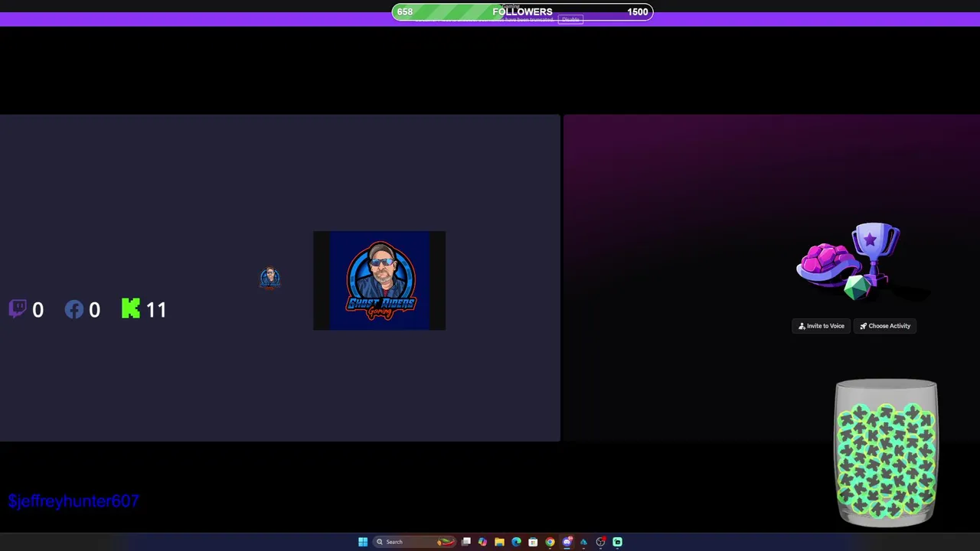Click the Kick viewer count icon

pyautogui.click(x=131, y=308)
